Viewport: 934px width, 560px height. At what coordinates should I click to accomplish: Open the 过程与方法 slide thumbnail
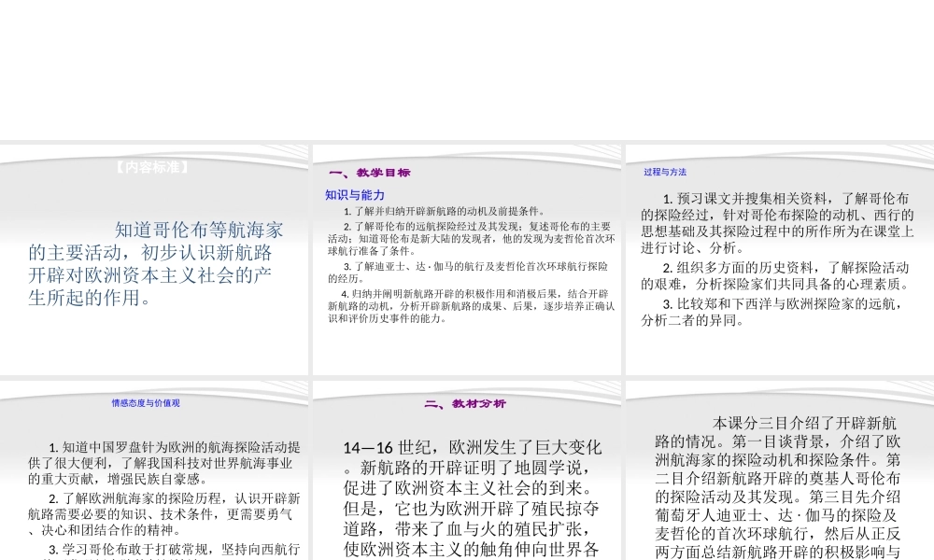(x=780, y=259)
